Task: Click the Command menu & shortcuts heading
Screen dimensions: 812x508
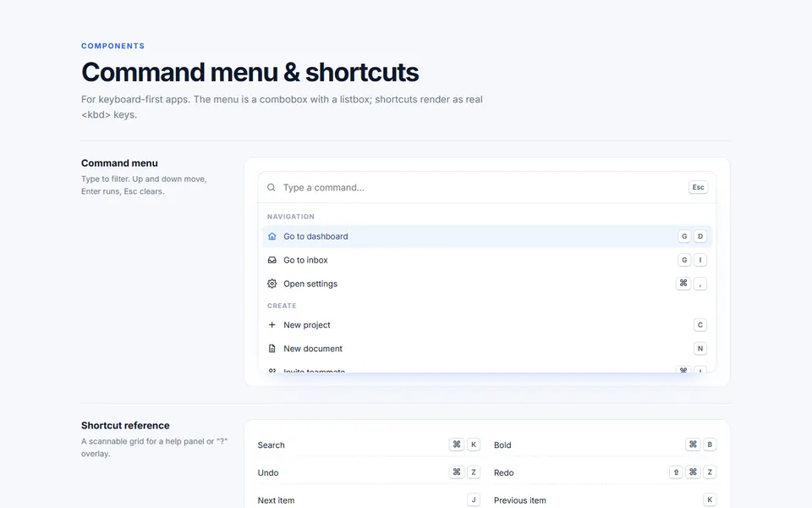Action: [250, 72]
